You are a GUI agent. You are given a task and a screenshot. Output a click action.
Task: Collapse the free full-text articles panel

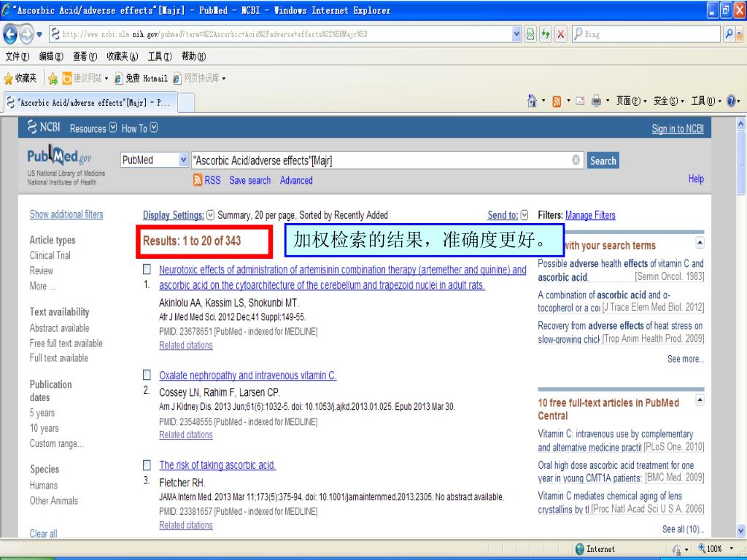pyautogui.click(x=700, y=400)
